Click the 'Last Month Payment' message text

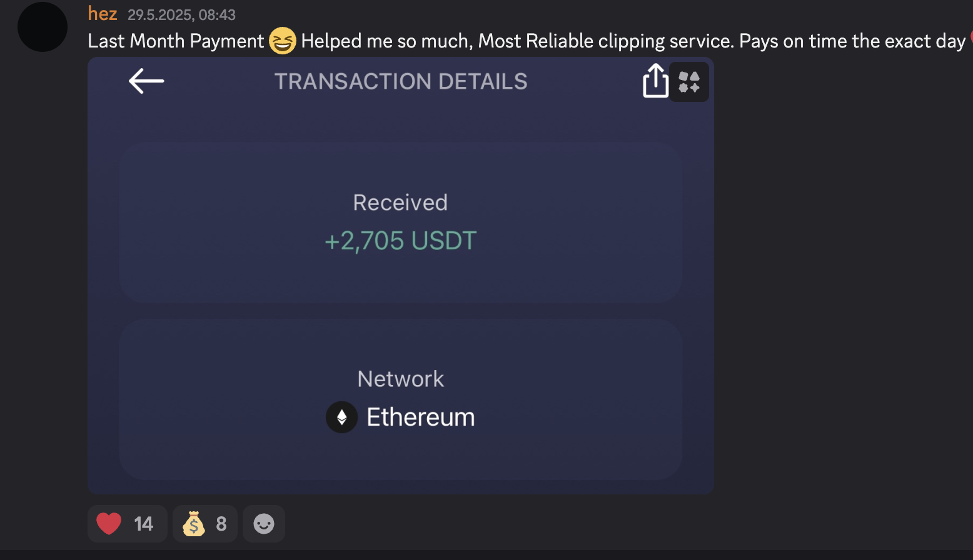pos(176,41)
